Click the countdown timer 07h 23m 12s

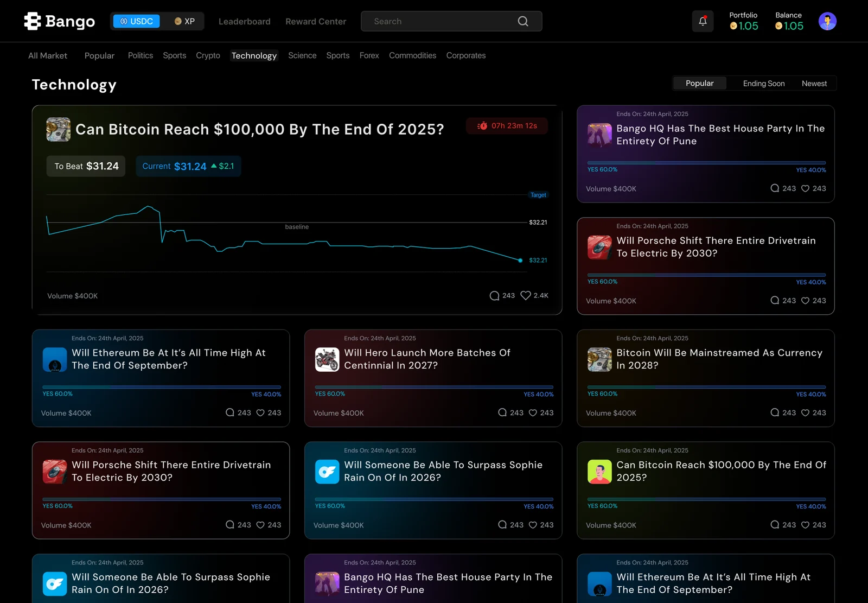(507, 125)
